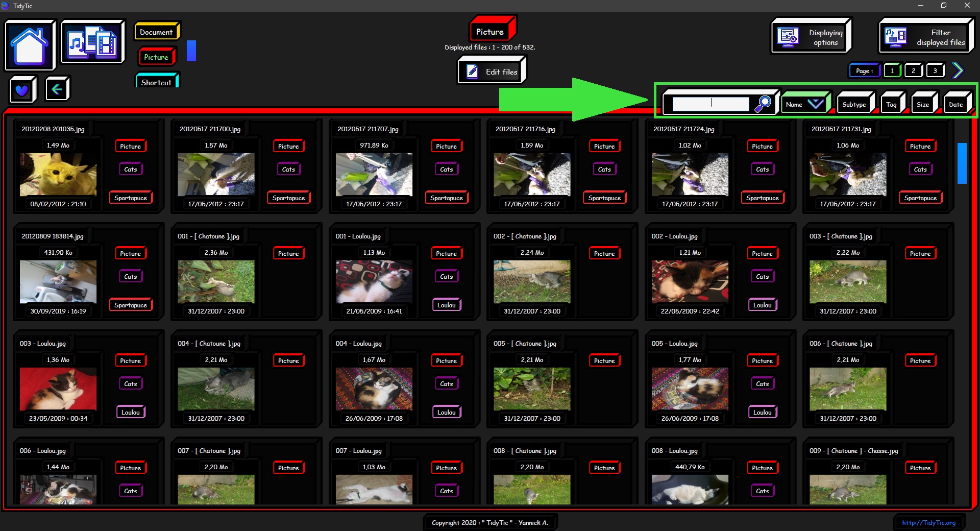The image size is (980, 531).
Task: Go to page 1
Action: (892, 70)
